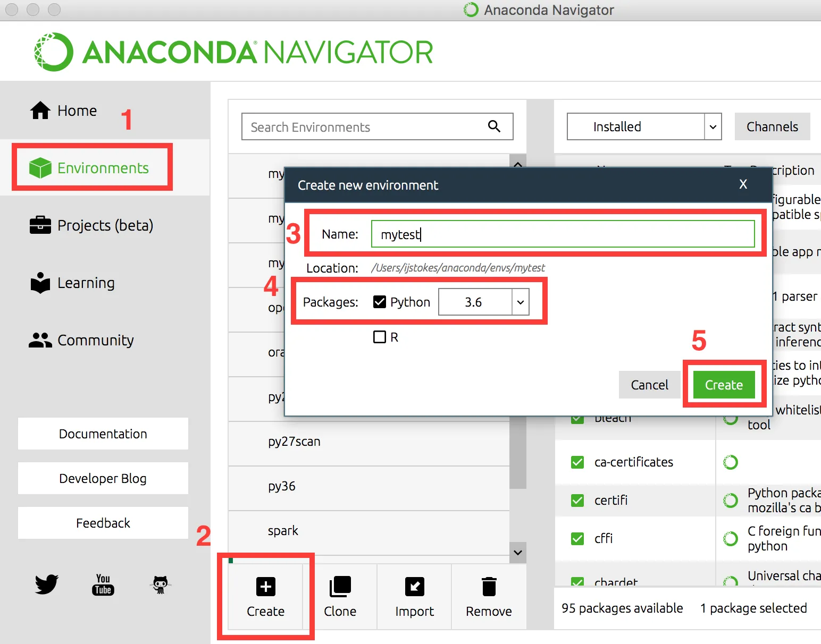Open the Twitter link icon
The image size is (821, 644).
pyautogui.click(x=47, y=584)
